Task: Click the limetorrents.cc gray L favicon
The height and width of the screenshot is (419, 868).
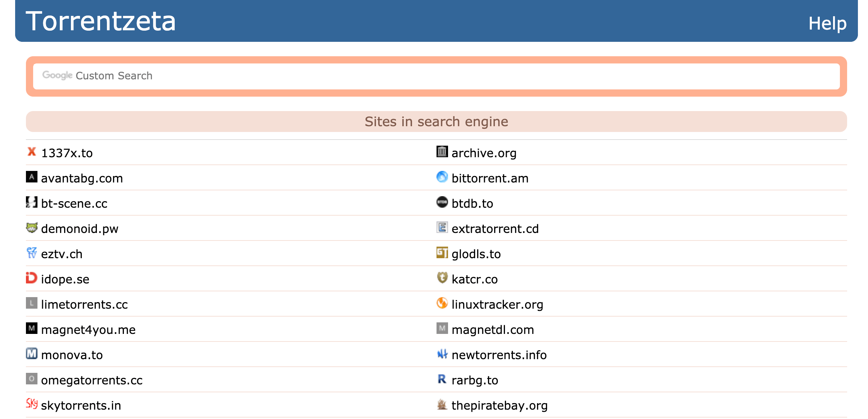Action: click(x=32, y=303)
